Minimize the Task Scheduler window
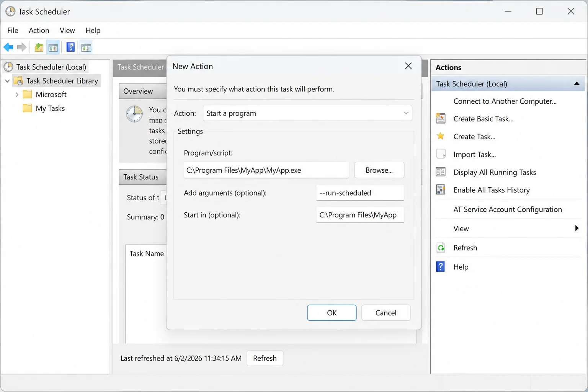This screenshot has width=588, height=392. pyautogui.click(x=508, y=11)
